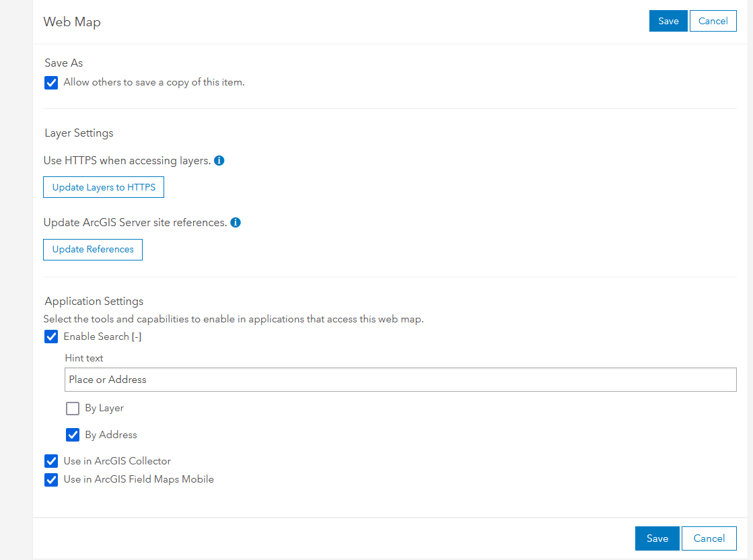Cancel changes with the top Cancel button
Screen dimensions: 753x560
click(713, 21)
